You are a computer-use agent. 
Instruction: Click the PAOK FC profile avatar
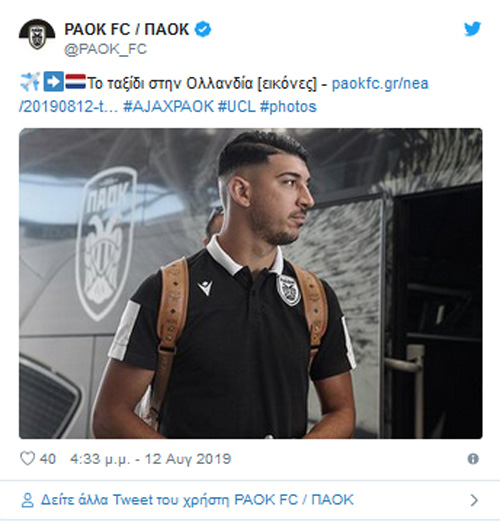tap(37, 34)
